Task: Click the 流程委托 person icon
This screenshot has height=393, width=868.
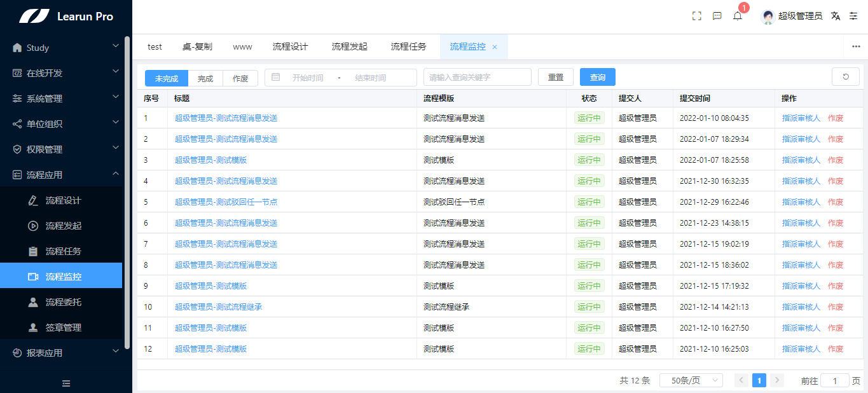Action: point(33,302)
